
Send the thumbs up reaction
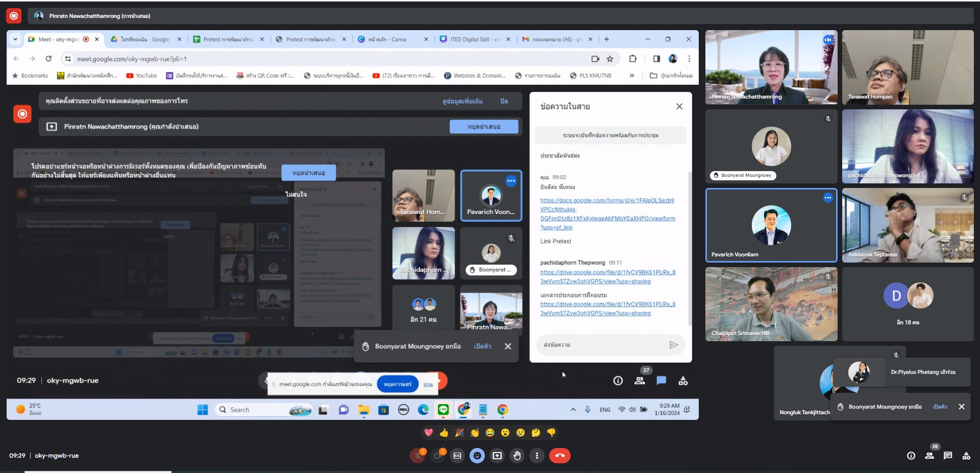click(x=444, y=433)
